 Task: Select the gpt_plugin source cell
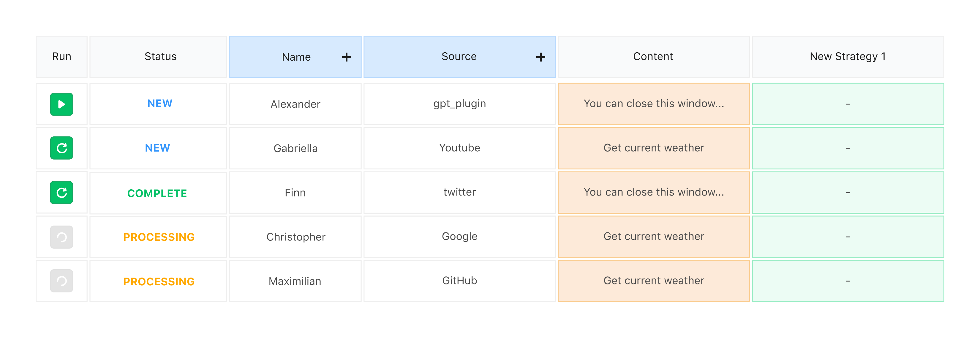tap(460, 104)
